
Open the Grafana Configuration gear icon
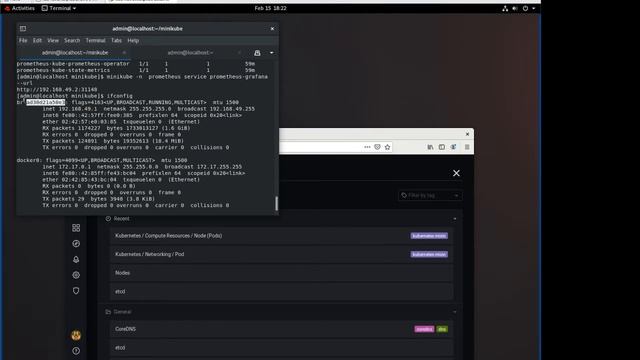pos(76,275)
